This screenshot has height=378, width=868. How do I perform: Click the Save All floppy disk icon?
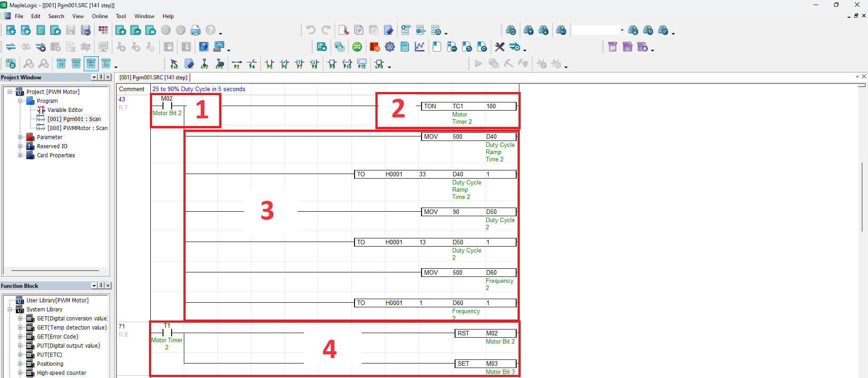pos(86,30)
